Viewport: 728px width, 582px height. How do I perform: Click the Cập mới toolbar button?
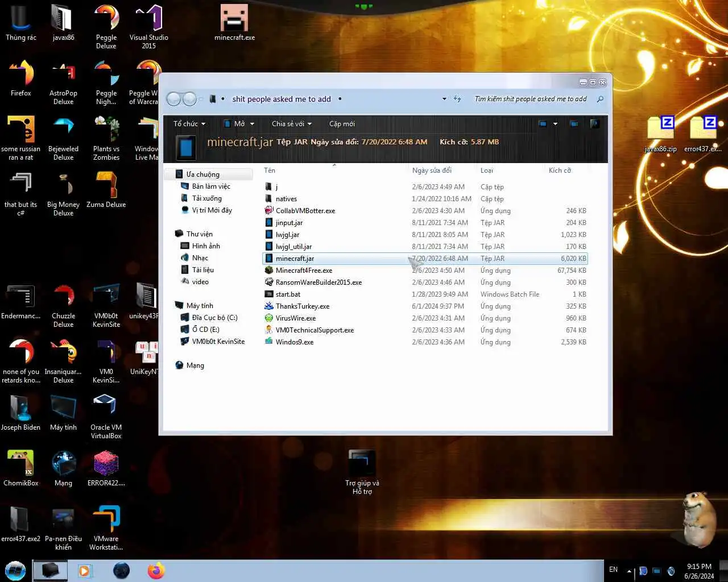342,123
